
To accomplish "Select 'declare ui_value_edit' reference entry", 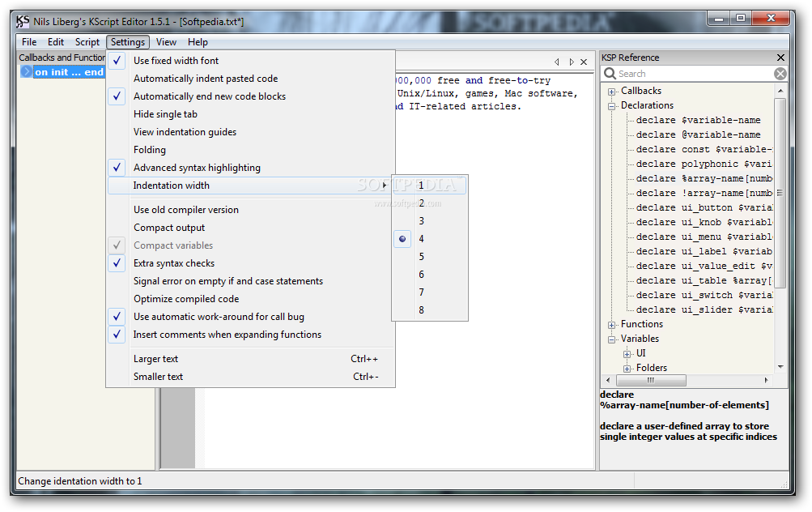I will click(704, 266).
